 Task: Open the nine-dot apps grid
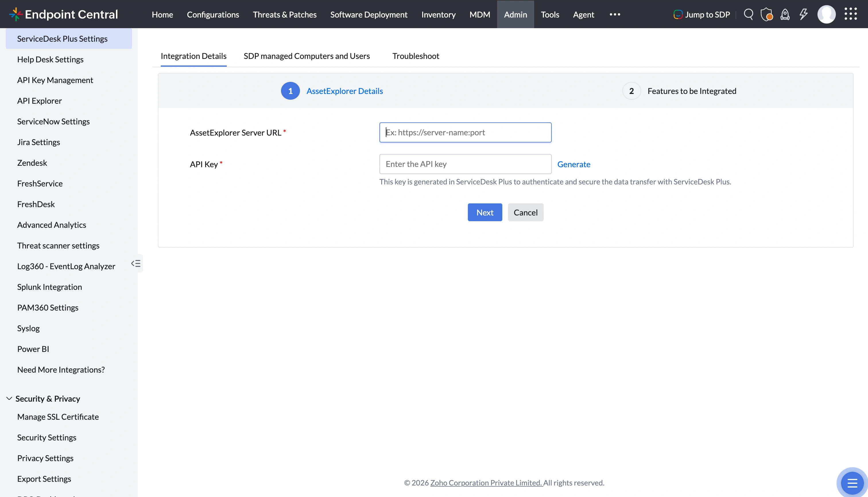click(x=850, y=14)
